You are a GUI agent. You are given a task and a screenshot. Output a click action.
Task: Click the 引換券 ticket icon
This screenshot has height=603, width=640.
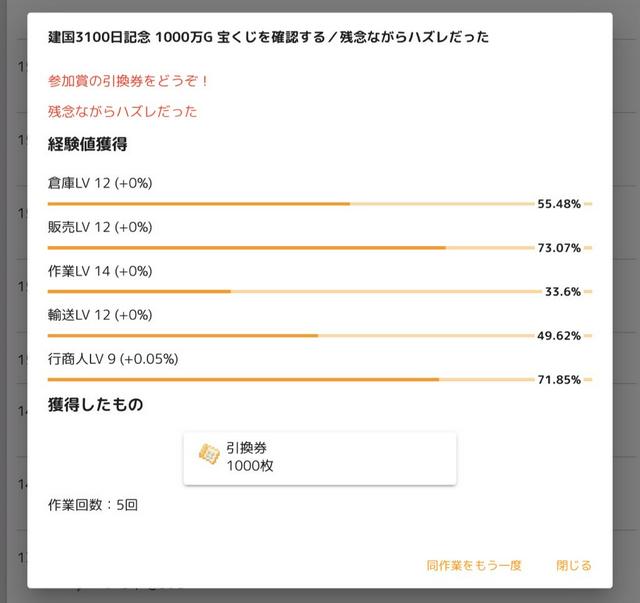pyautogui.click(x=209, y=457)
